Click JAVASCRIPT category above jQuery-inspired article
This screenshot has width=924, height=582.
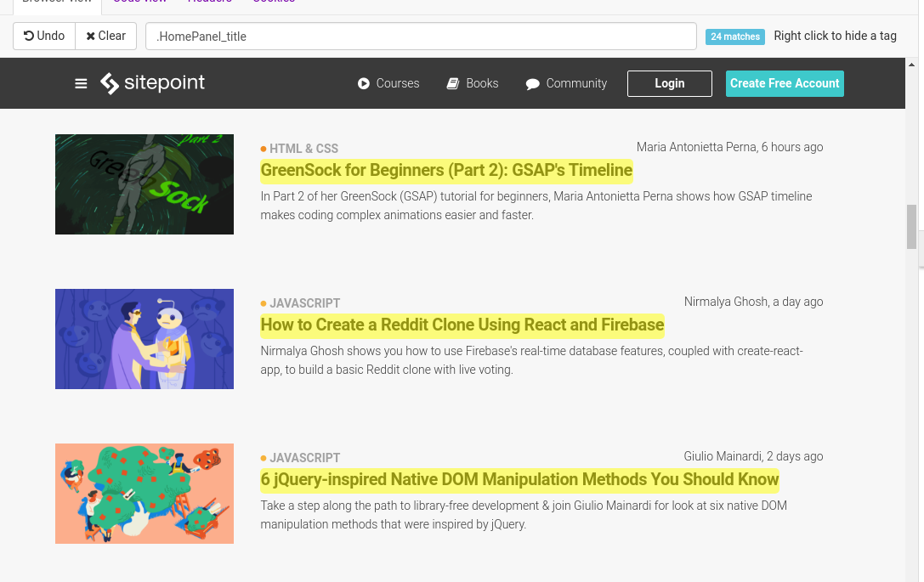pos(304,458)
